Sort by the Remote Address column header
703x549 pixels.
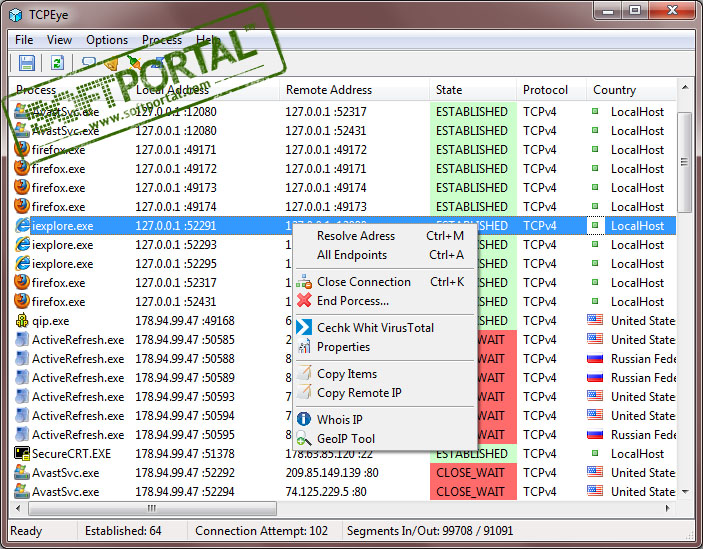[x=354, y=90]
